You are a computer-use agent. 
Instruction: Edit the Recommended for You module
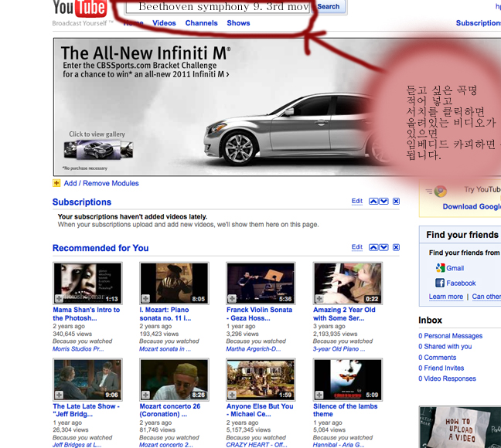pyautogui.click(x=357, y=247)
